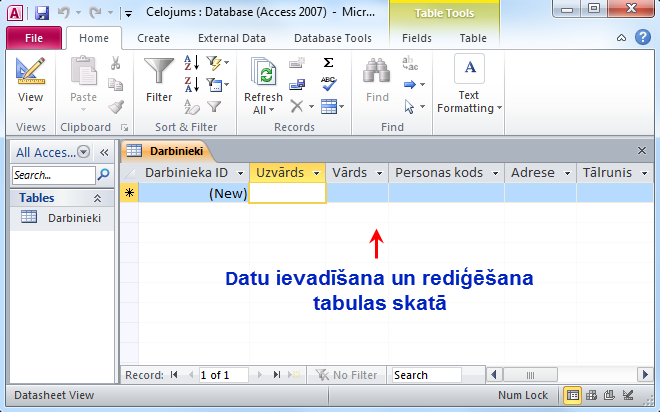Switch to the External Data tab
660x412 pixels.
pyautogui.click(x=231, y=38)
